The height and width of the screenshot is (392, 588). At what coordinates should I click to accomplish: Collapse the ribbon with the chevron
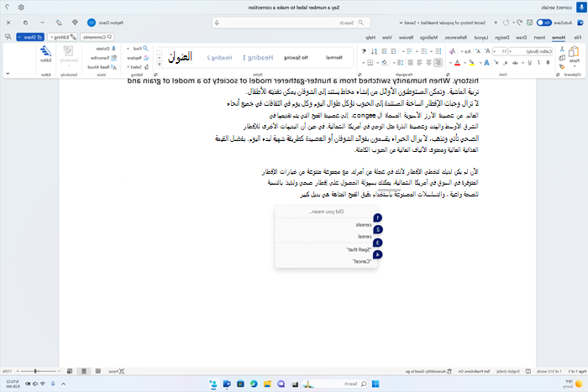(8, 74)
